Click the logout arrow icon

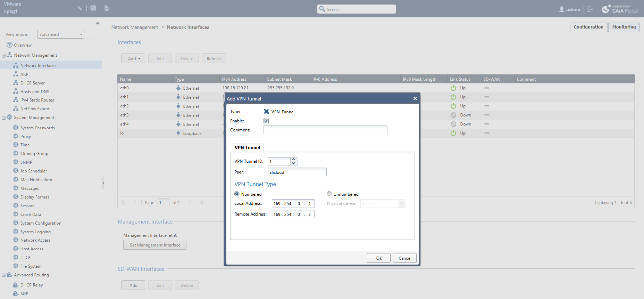pos(590,9)
